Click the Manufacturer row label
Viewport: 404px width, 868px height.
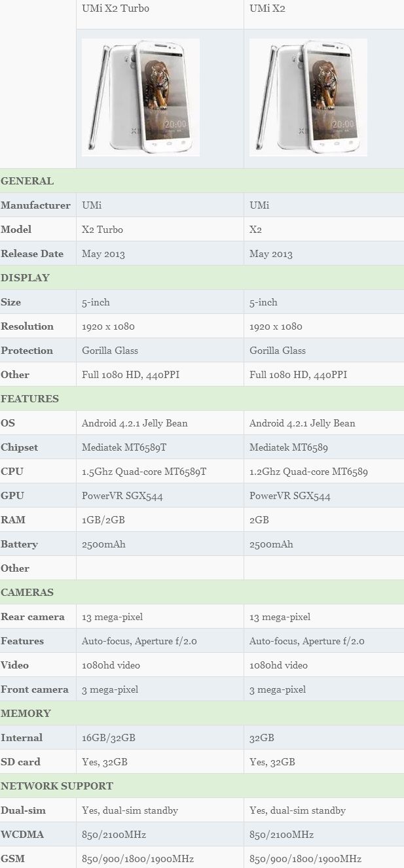(x=35, y=205)
